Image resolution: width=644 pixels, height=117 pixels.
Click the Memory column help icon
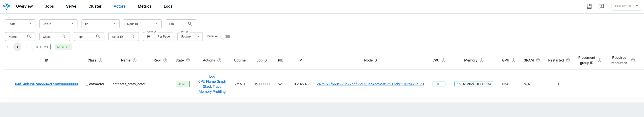(x=482, y=60)
